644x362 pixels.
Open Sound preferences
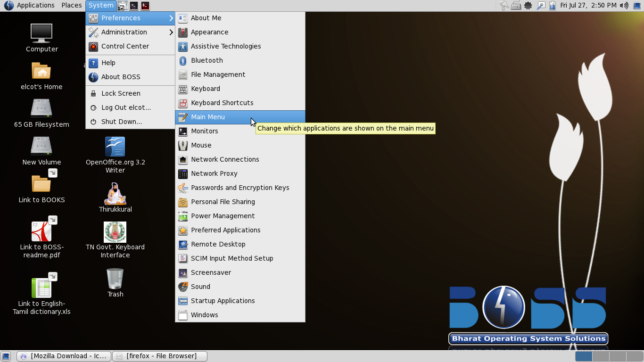click(240, 287)
